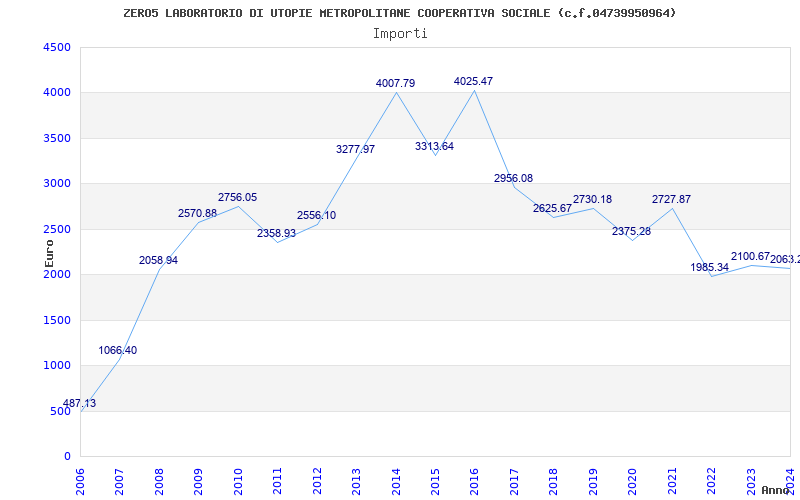800x500 pixels.
Task: Click the x-axis year label 2019
Action: pos(593,481)
